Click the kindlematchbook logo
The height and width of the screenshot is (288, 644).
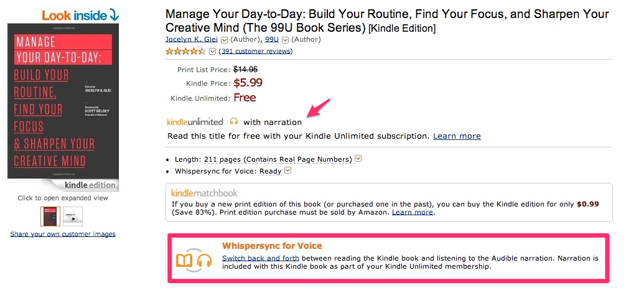(204, 193)
